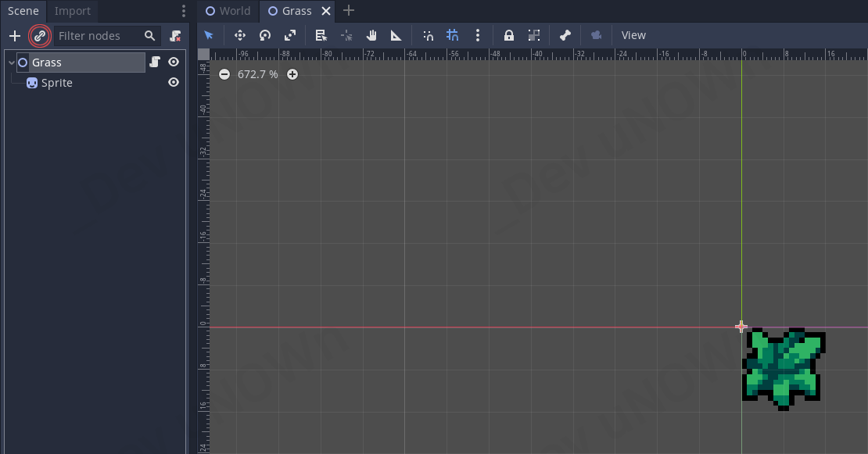
Task: Activate the Select mode arrow tool
Action: pyautogui.click(x=209, y=35)
